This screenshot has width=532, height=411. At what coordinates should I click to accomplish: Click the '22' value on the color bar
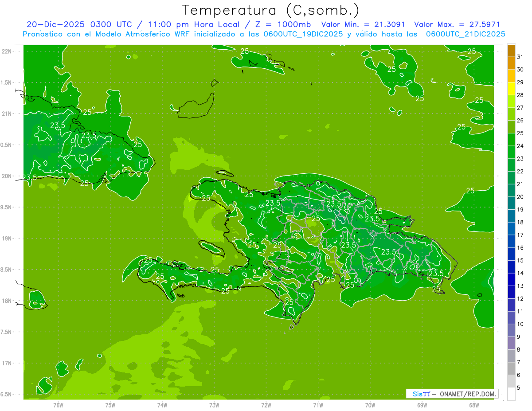tap(520, 172)
